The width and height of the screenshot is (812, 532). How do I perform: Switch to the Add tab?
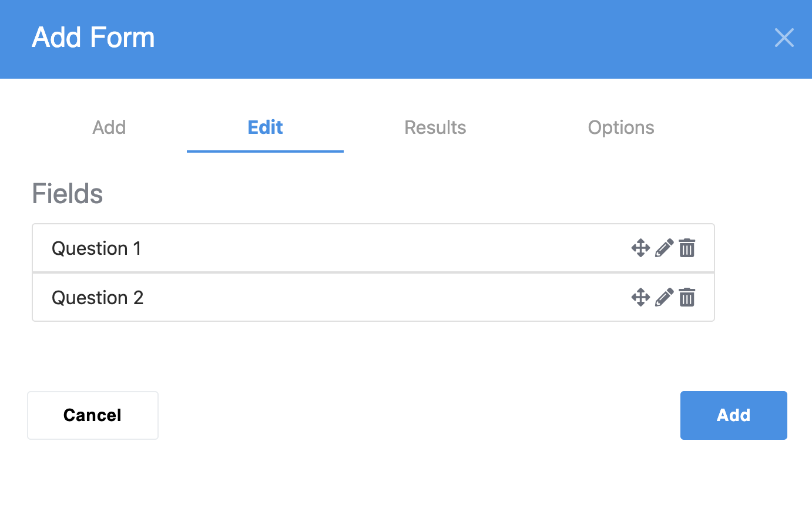pyautogui.click(x=109, y=127)
